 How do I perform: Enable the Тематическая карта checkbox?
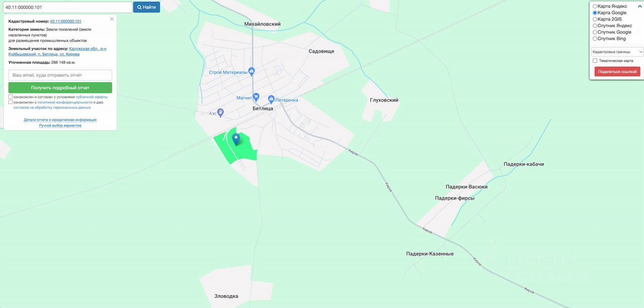[595, 61]
